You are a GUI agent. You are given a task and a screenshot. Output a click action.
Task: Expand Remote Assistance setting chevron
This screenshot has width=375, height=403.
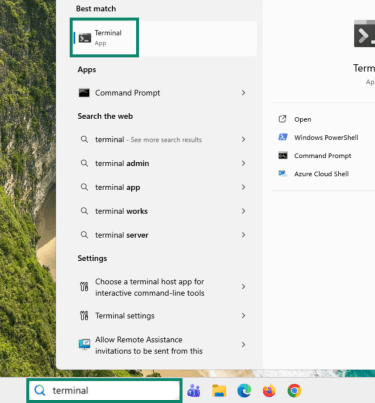point(243,344)
